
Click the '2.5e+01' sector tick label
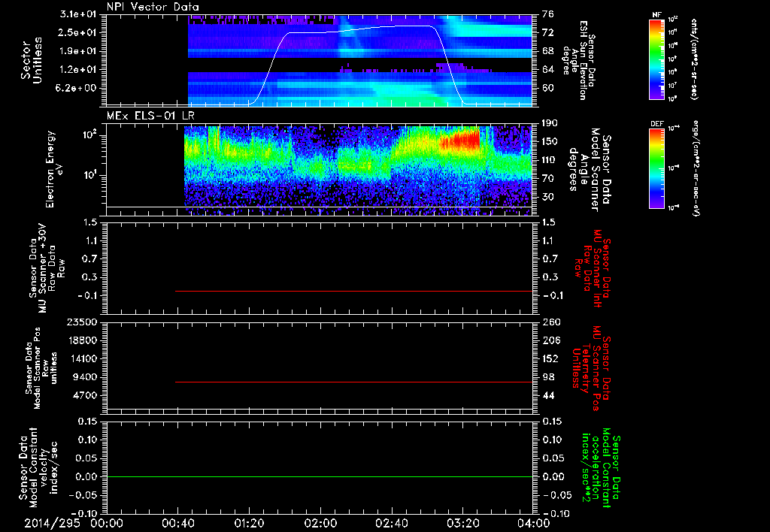(77, 32)
